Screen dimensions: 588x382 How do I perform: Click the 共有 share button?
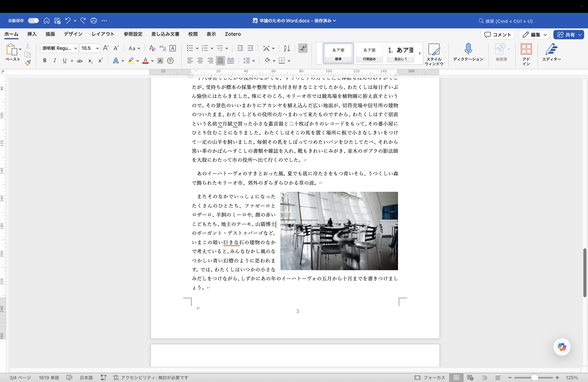pyautogui.click(x=569, y=35)
